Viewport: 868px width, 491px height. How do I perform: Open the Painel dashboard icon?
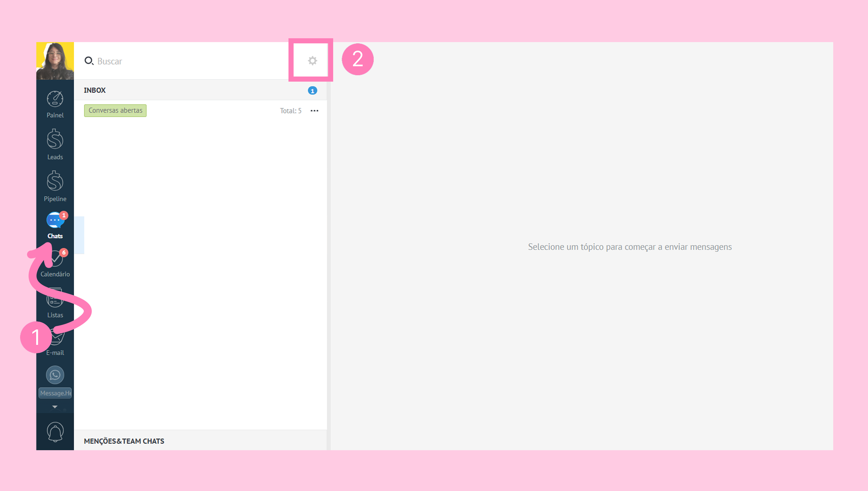point(55,99)
